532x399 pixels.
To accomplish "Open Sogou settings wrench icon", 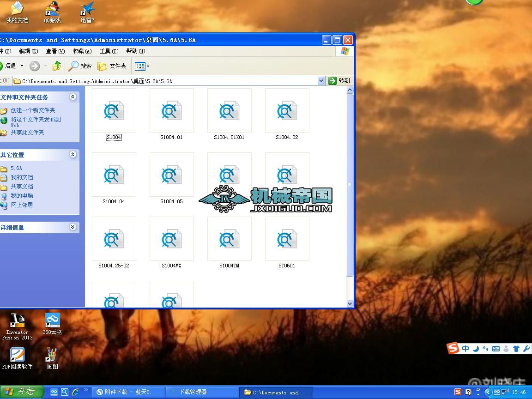I will click(x=526, y=349).
